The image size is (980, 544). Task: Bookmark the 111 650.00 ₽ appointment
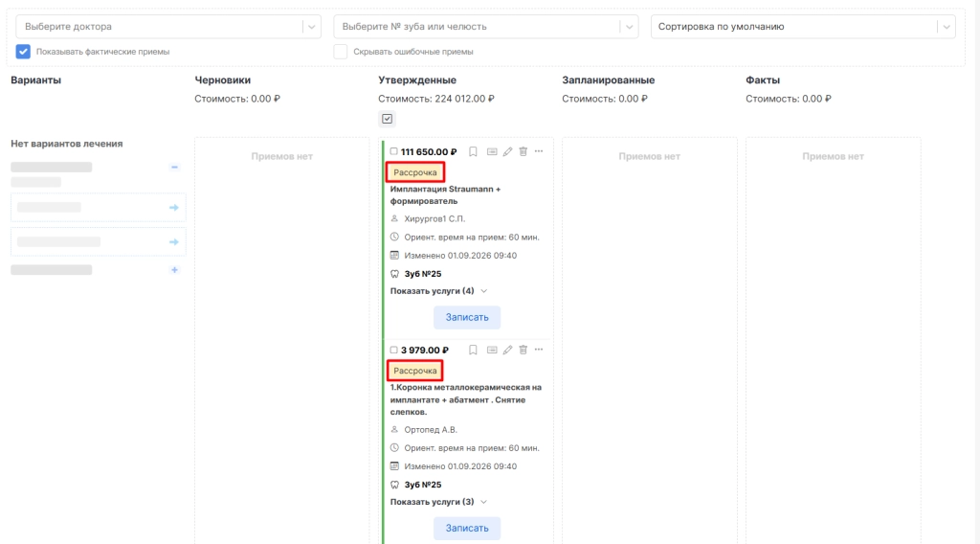click(473, 152)
